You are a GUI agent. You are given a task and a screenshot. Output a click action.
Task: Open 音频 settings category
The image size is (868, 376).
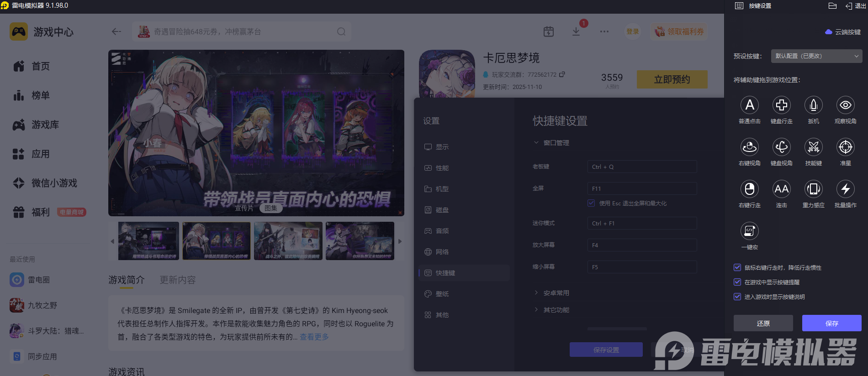464,231
